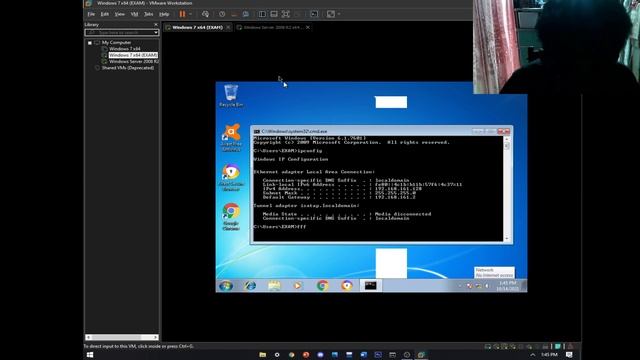Open the View menu

pos(119,14)
